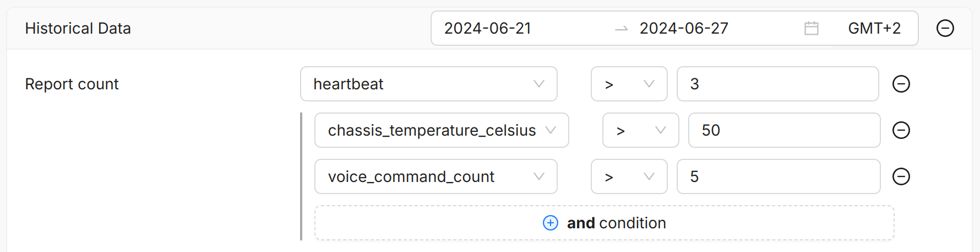This screenshot has height=252, width=980.
Task: Edit the start date 2024-06-21
Action: point(488,28)
